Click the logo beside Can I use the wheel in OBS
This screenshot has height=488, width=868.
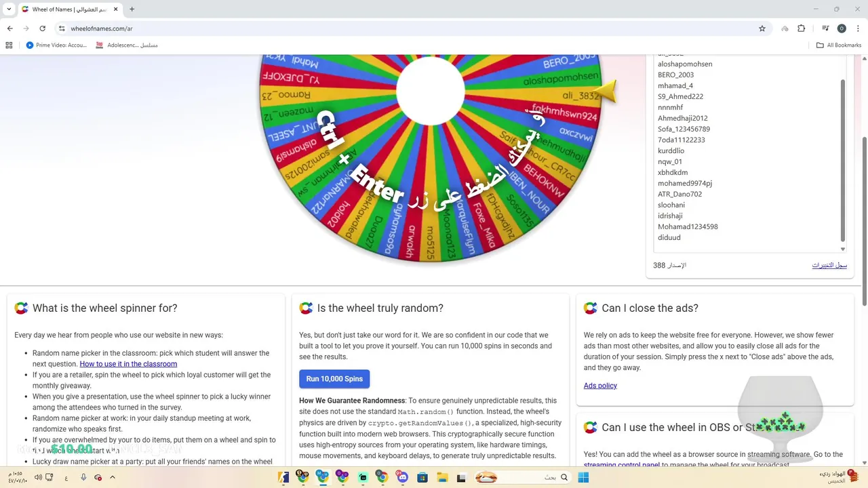(591, 428)
